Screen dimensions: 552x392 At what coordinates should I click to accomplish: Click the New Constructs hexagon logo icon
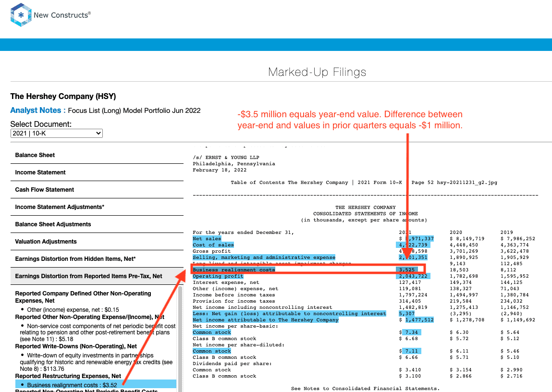coord(21,15)
